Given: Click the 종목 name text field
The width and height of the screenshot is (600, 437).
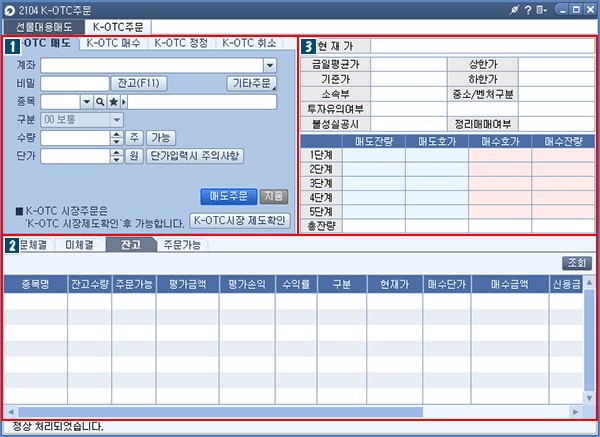Looking at the screenshot, I should (202, 102).
